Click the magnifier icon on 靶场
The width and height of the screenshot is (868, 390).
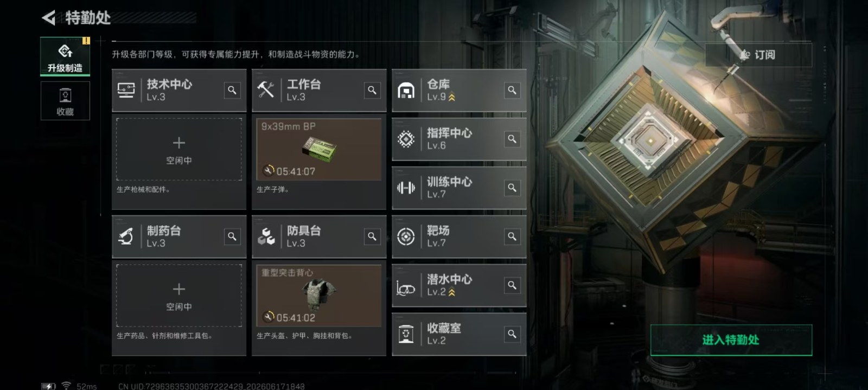click(x=512, y=236)
